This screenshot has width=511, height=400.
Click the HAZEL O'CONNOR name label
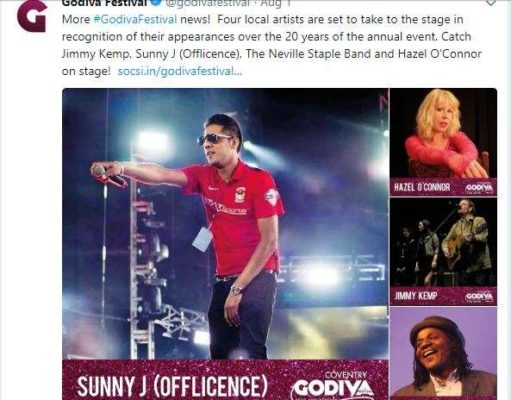click(x=422, y=187)
